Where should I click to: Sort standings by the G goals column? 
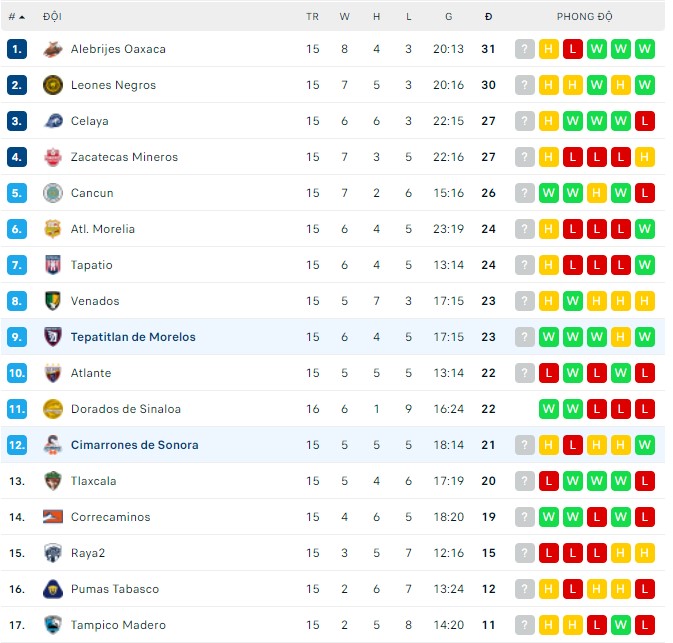coord(449,17)
